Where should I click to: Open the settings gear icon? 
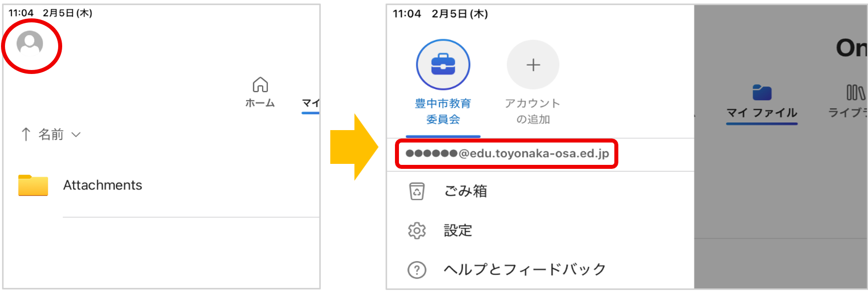[417, 230]
